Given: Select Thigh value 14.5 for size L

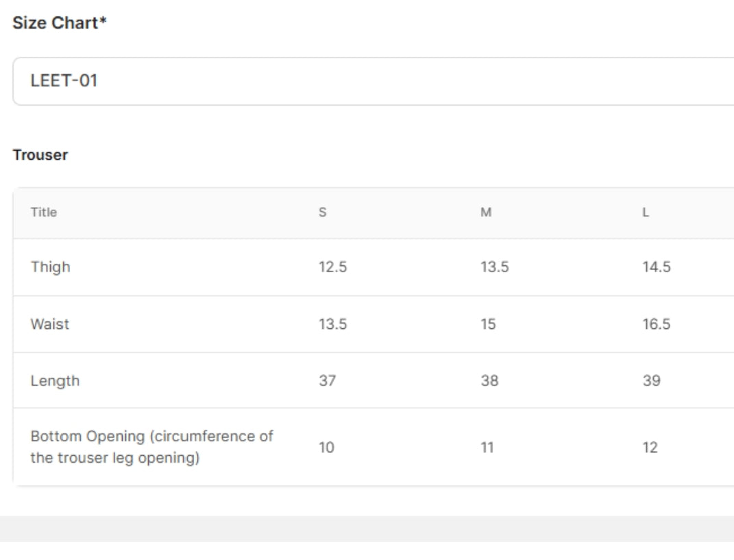Looking at the screenshot, I should coord(656,267).
